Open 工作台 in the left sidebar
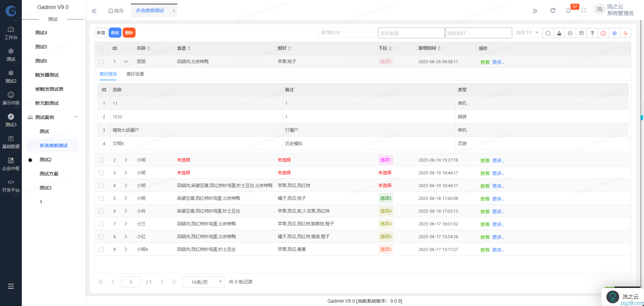644x306 pixels. click(x=11, y=33)
